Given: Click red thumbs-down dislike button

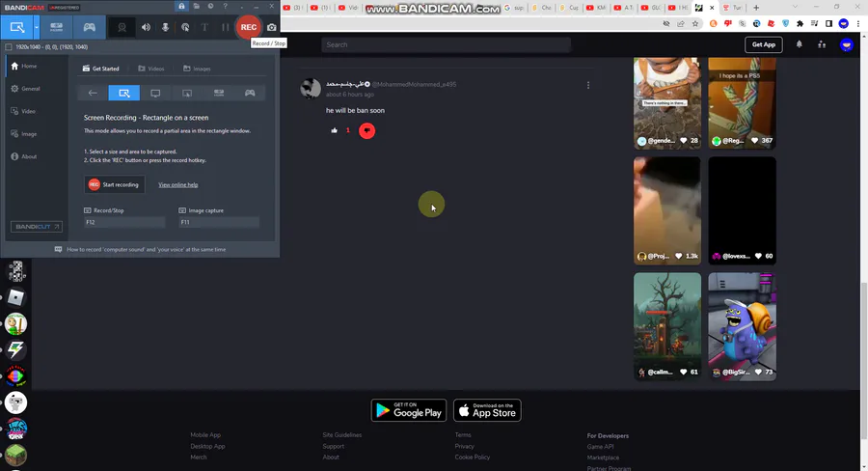Looking at the screenshot, I should point(367,130).
